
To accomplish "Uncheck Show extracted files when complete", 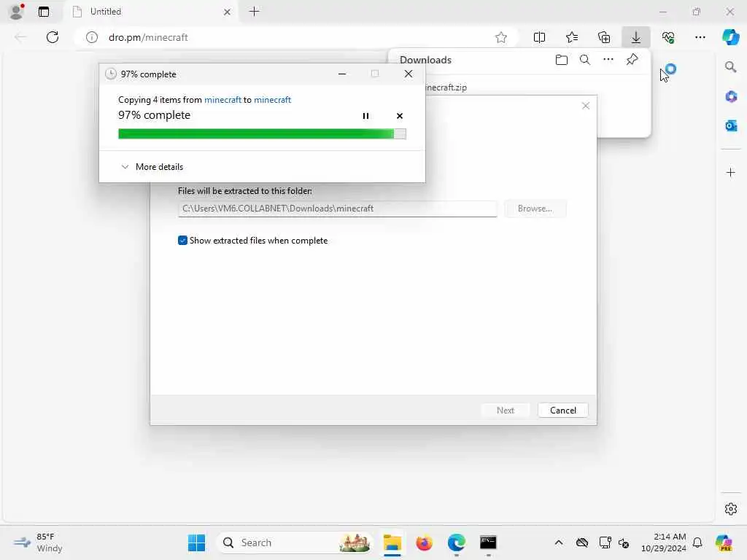I will 182,241.
